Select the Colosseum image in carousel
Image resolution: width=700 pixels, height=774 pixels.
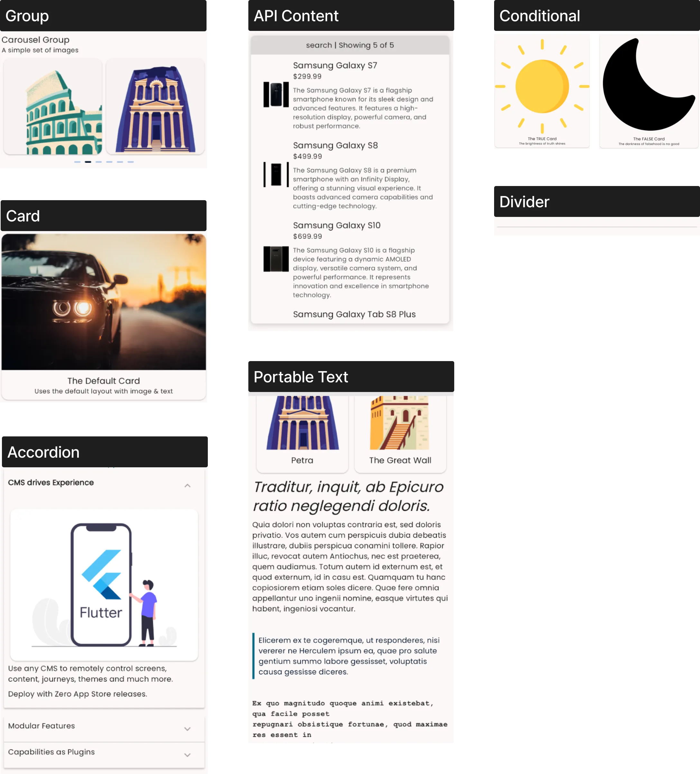pos(53,106)
